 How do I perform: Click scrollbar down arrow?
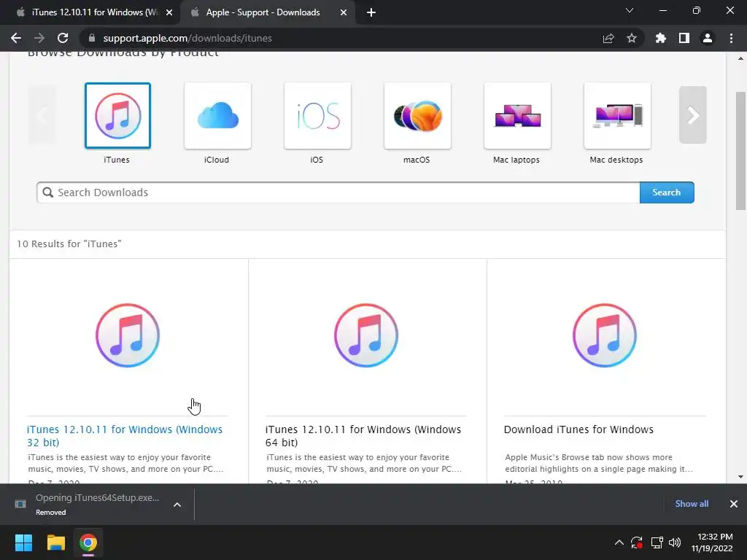(740, 477)
